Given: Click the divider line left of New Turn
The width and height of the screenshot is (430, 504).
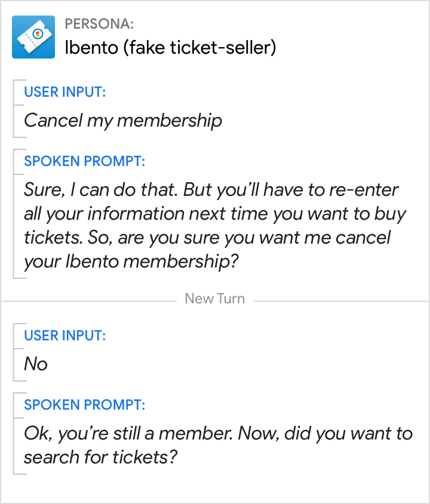Looking at the screenshot, I should [90, 299].
